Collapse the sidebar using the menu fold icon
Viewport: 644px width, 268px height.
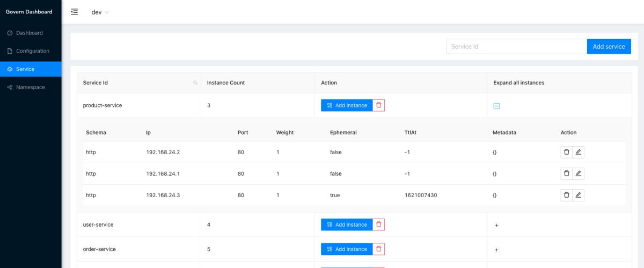tap(75, 12)
